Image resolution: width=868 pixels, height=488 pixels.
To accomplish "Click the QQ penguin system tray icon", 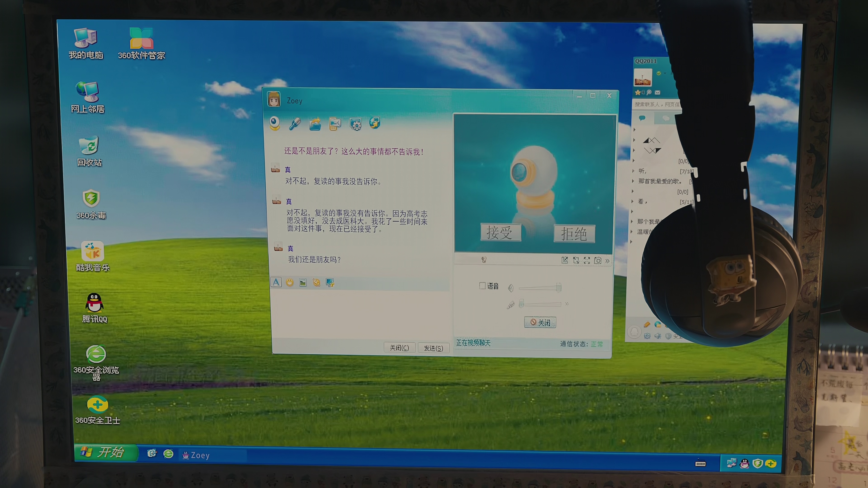I will (744, 464).
